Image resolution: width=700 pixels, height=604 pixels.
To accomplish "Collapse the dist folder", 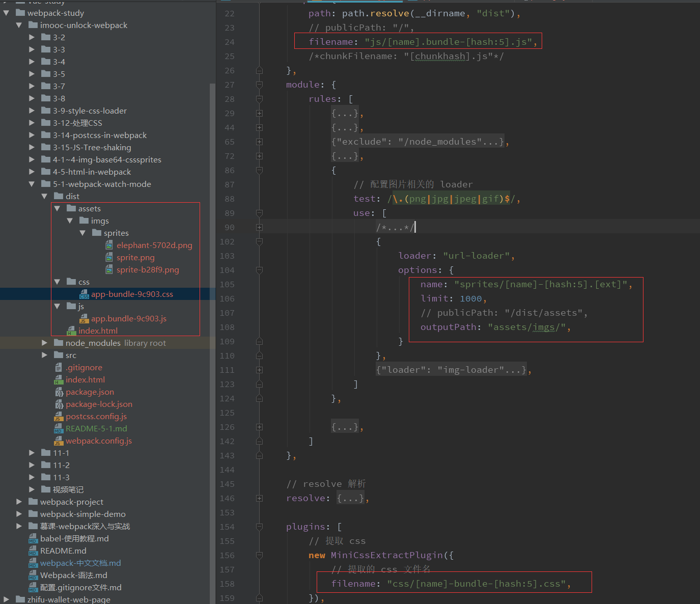I will click(x=44, y=196).
